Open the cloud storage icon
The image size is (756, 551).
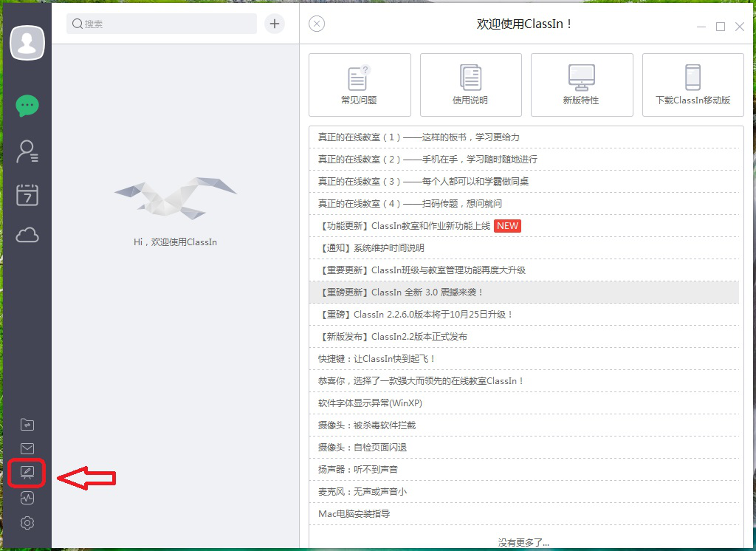[27, 235]
